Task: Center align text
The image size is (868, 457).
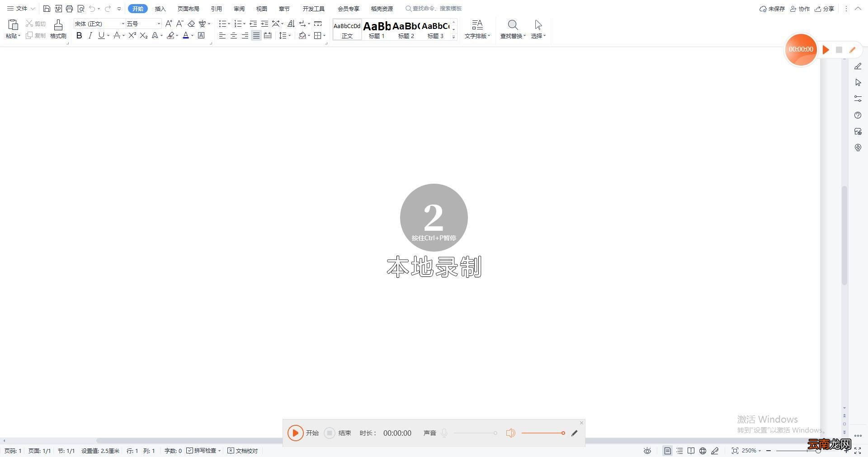Action: pos(233,35)
